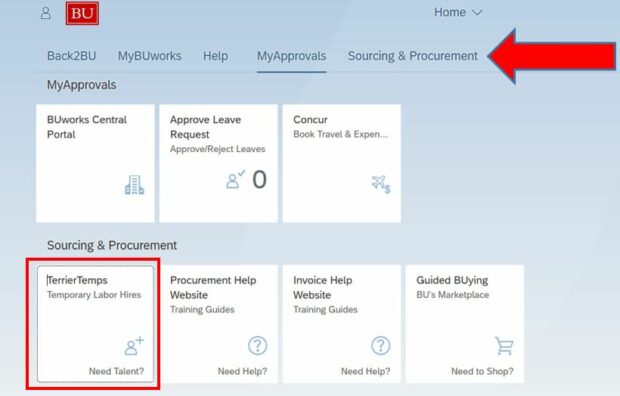Open the Procurement Help Website tile
Screen dimensions: 620x396
(x=218, y=324)
